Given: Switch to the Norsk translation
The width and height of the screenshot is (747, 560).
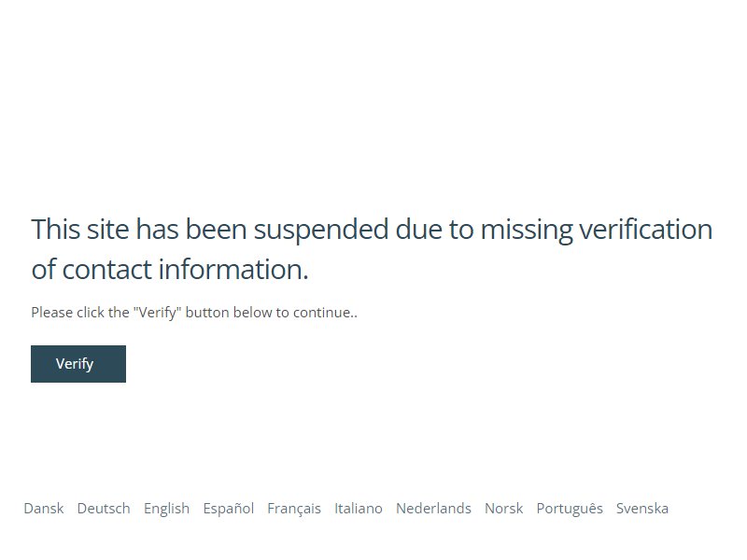Looking at the screenshot, I should (x=504, y=509).
